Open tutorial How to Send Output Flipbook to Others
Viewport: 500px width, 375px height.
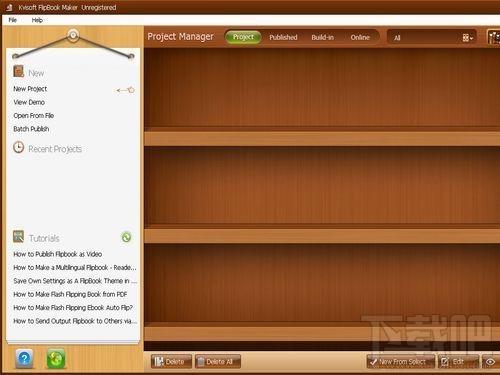75,321
